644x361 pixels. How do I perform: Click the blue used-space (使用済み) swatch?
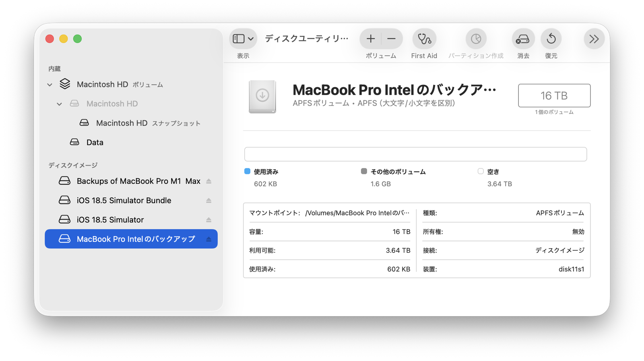pos(247,171)
